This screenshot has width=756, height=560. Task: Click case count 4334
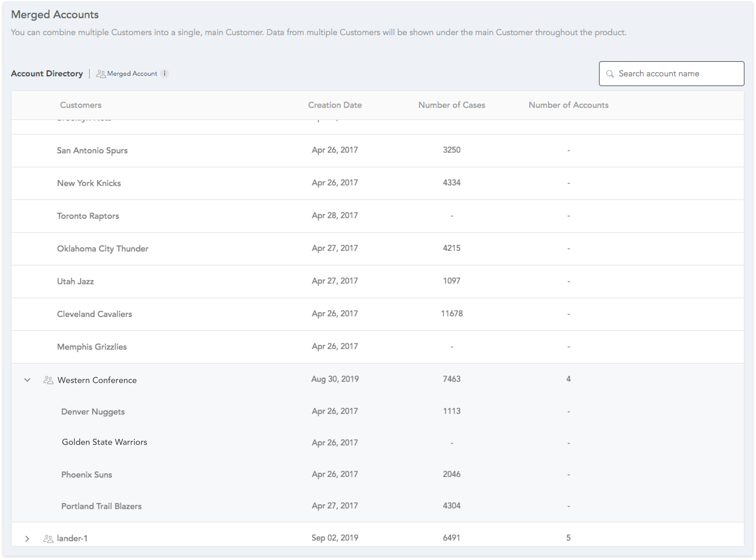[452, 183]
